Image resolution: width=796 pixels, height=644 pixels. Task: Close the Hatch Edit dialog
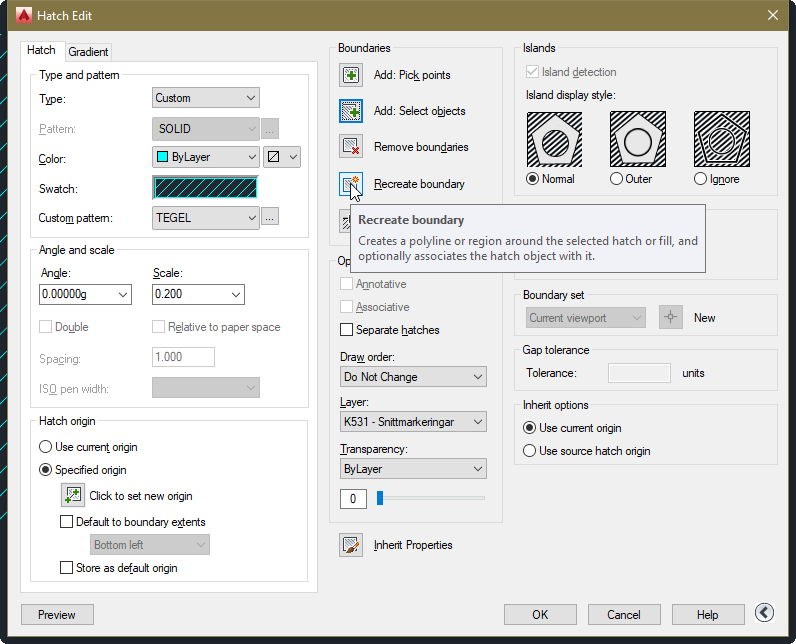pos(773,15)
